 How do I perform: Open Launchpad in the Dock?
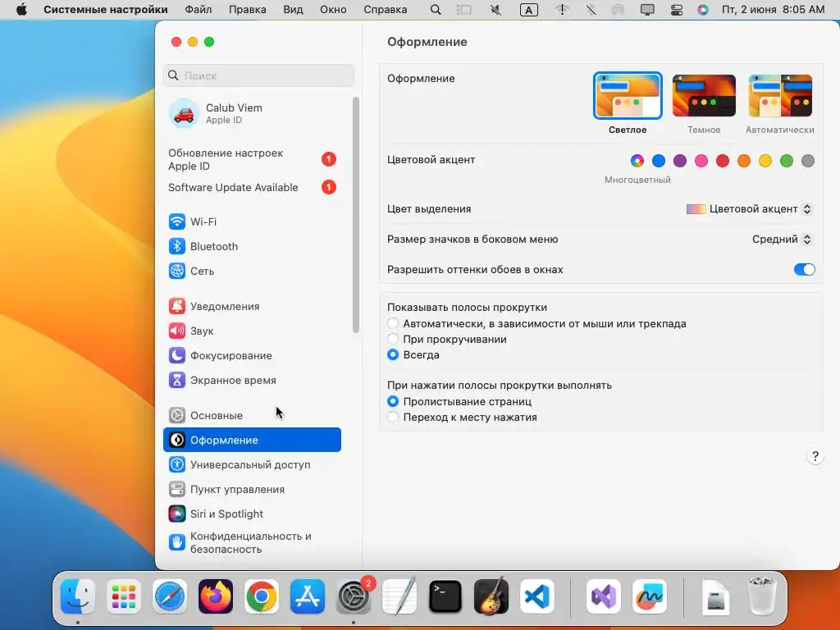124,596
